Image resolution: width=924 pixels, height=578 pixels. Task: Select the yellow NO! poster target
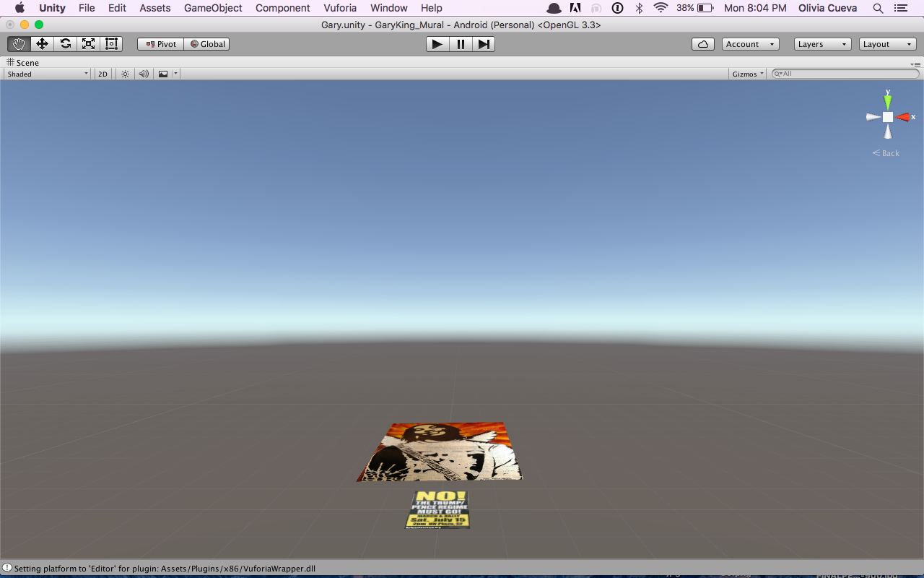click(x=437, y=509)
